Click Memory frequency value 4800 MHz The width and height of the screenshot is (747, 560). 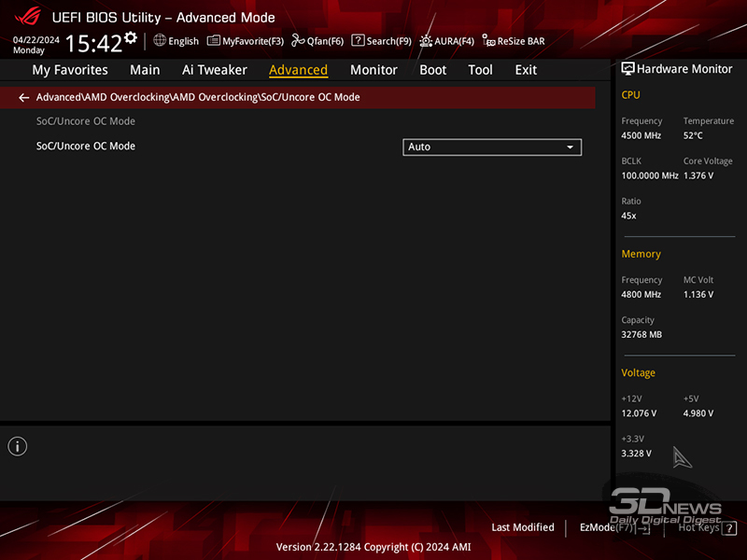641,295
